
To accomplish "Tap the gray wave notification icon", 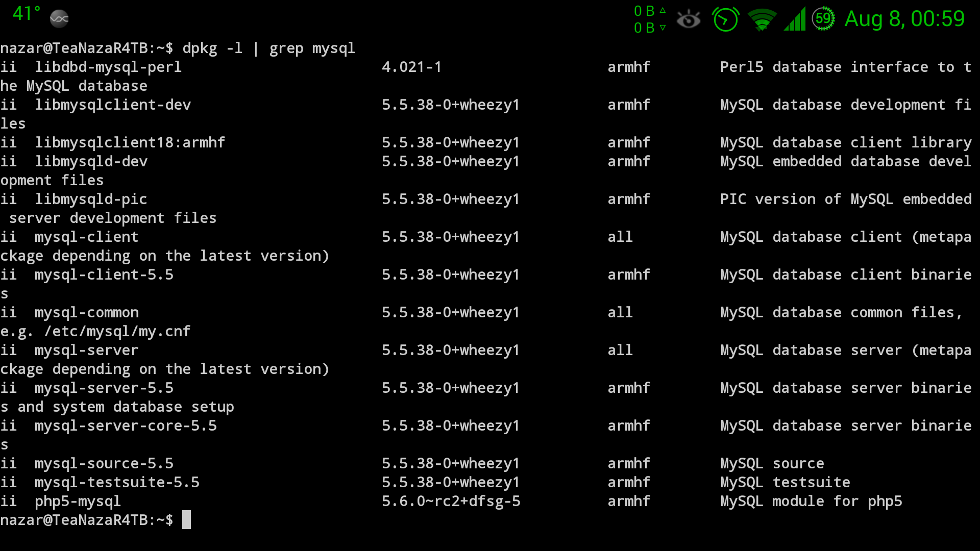I will click(x=59, y=19).
